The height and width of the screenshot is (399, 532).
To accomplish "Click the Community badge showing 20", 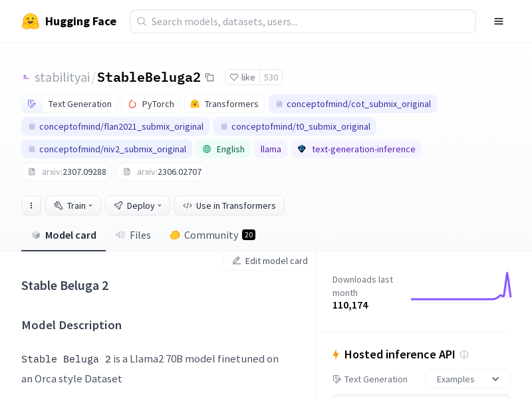I will tap(249, 235).
